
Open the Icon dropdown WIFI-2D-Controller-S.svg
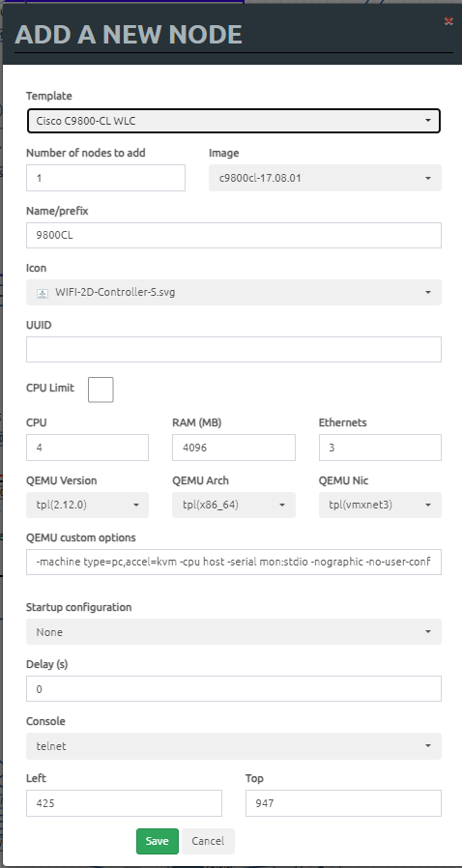coord(234,292)
